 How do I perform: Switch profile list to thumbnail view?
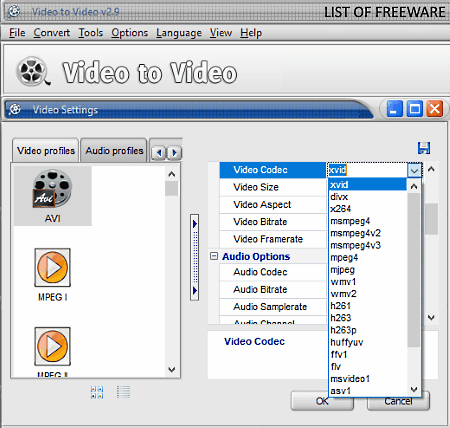(97, 392)
